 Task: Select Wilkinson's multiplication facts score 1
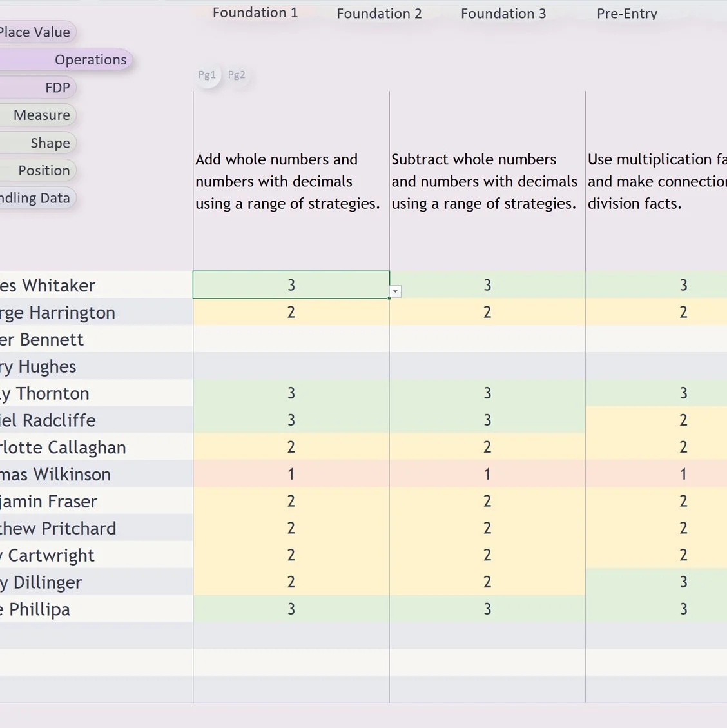tap(657, 473)
